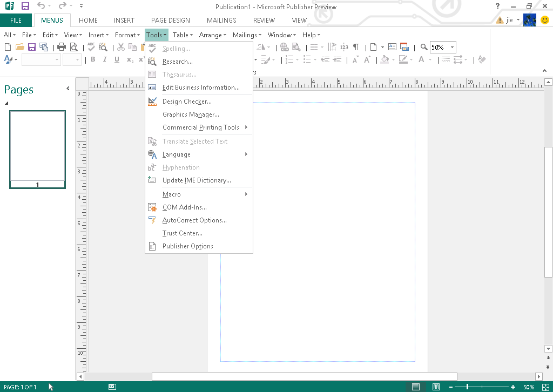Click the zoom in plus button
Screen dimensions: 553x392
pos(513,387)
